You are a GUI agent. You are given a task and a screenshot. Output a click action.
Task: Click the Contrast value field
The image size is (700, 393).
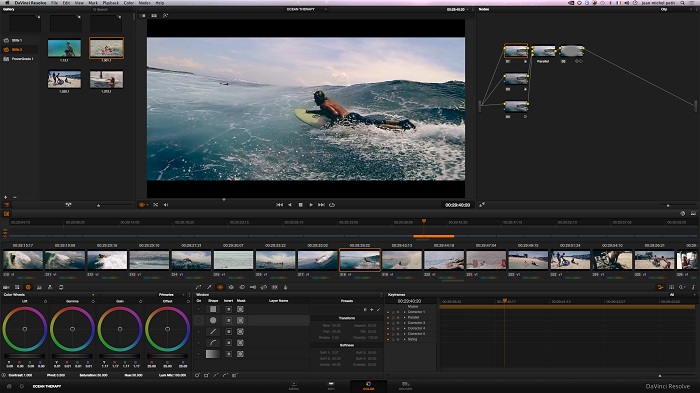[21, 375]
